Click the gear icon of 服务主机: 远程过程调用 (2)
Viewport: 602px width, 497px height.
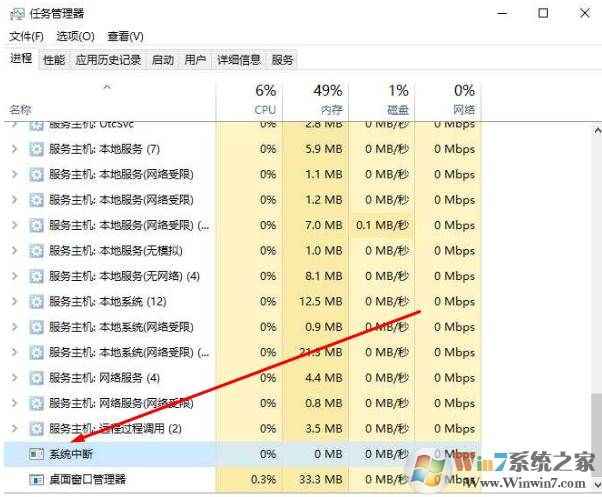[x=37, y=429]
